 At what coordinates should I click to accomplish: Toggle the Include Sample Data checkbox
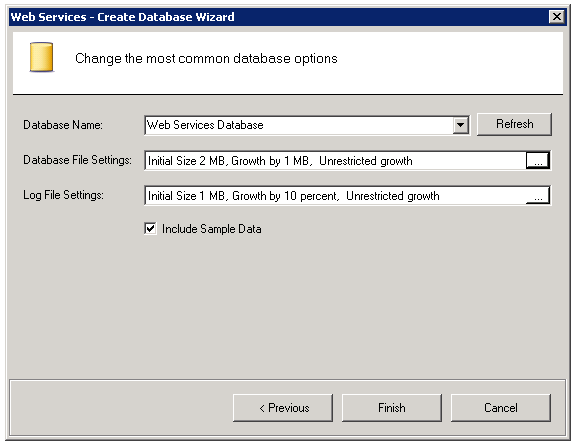(150, 229)
